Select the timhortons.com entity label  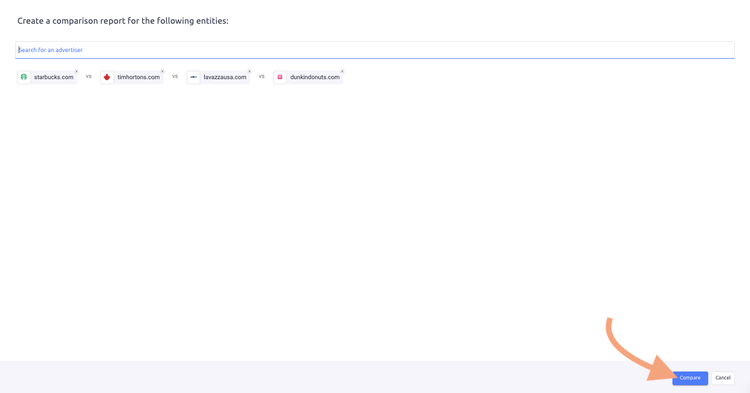[139, 77]
